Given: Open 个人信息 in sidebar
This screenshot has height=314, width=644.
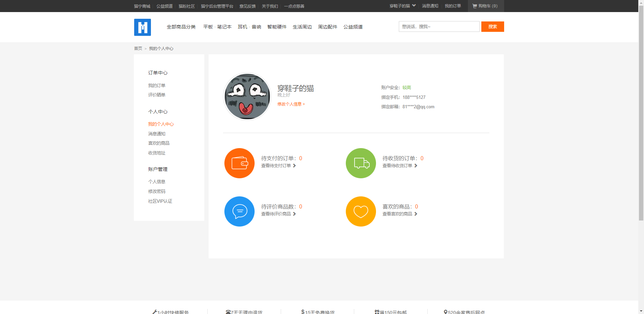Looking at the screenshot, I should click(x=157, y=182).
